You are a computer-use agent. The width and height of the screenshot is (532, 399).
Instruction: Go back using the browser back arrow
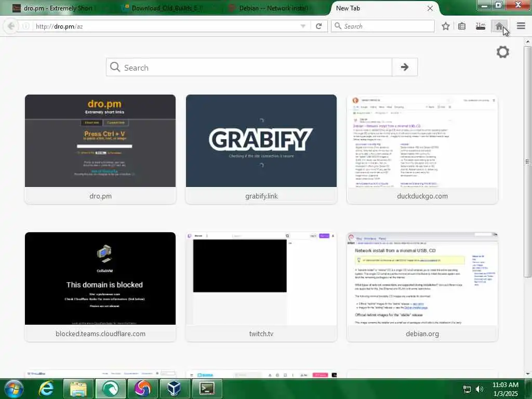[11, 26]
